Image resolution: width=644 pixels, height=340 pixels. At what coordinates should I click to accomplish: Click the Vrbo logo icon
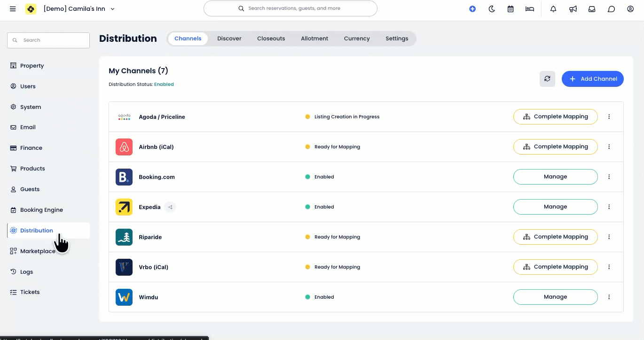(124, 267)
